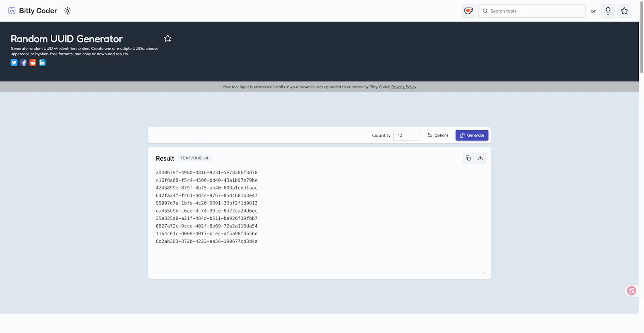This screenshot has width=644, height=333.
Task: Click UUID 2d40b79f-4980-4816-9231-5e78286f3d78
Action: [x=206, y=172]
